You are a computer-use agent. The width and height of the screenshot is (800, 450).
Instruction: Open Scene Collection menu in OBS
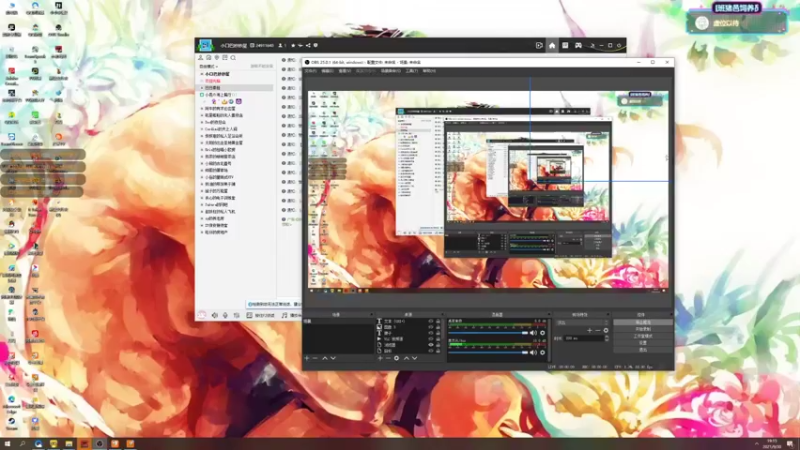(390, 71)
